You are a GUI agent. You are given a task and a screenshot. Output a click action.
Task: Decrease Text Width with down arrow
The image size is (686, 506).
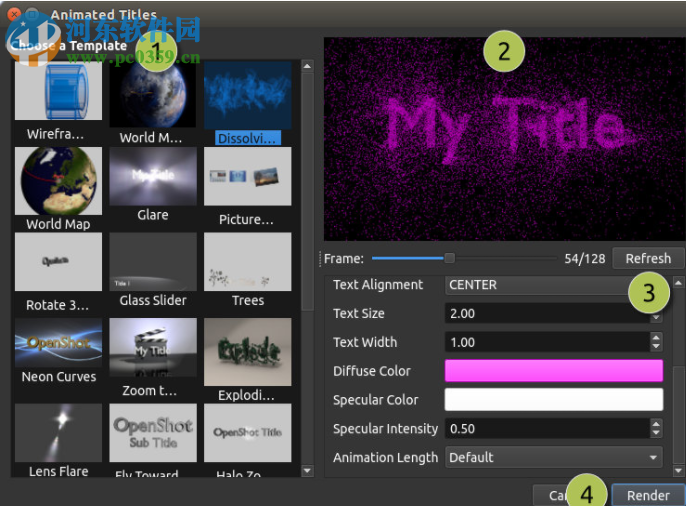pos(656,347)
